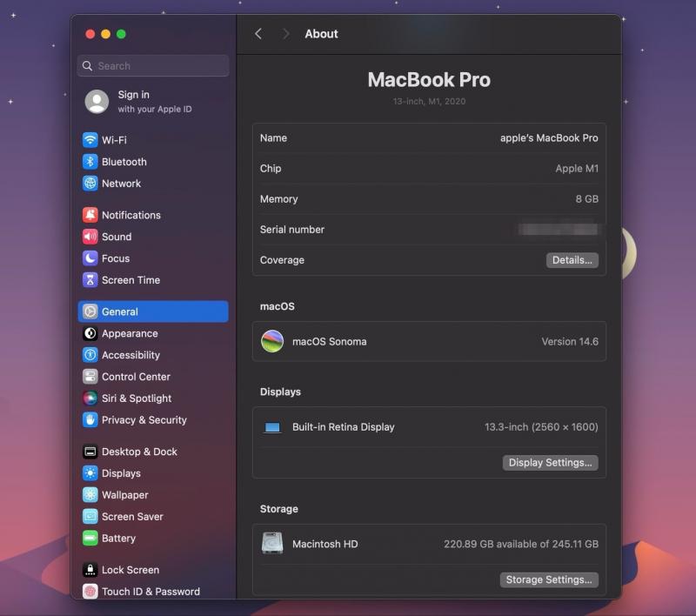The height and width of the screenshot is (616, 696).
Task: Click the Serial number label
Action: pos(292,230)
